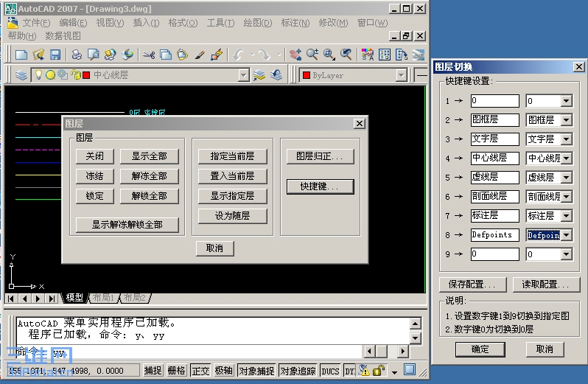Toggle 对象捕捉 object snap in status bar
This screenshot has width=588, height=384.
256,371
